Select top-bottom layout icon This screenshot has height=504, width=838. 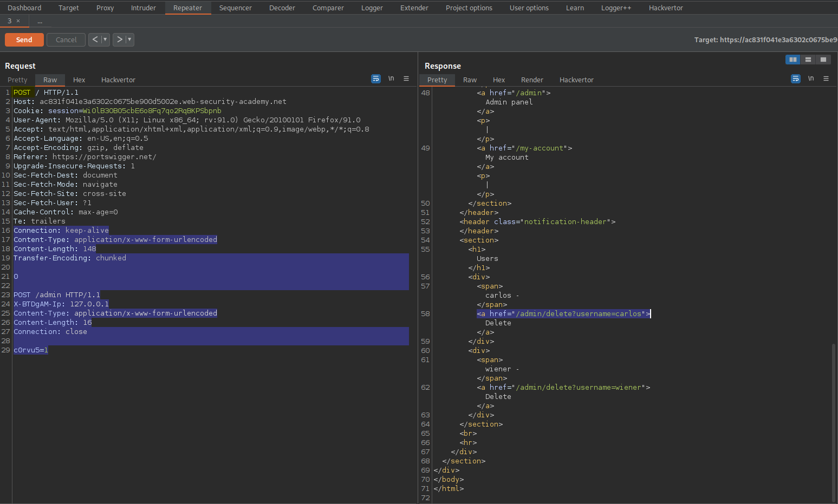coord(808,60)
